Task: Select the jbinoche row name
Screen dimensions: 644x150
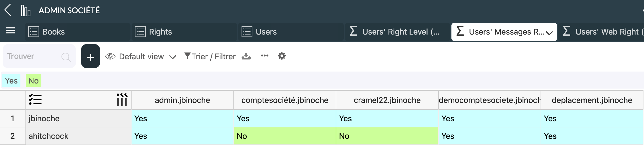Action: [x=79, y=118]
